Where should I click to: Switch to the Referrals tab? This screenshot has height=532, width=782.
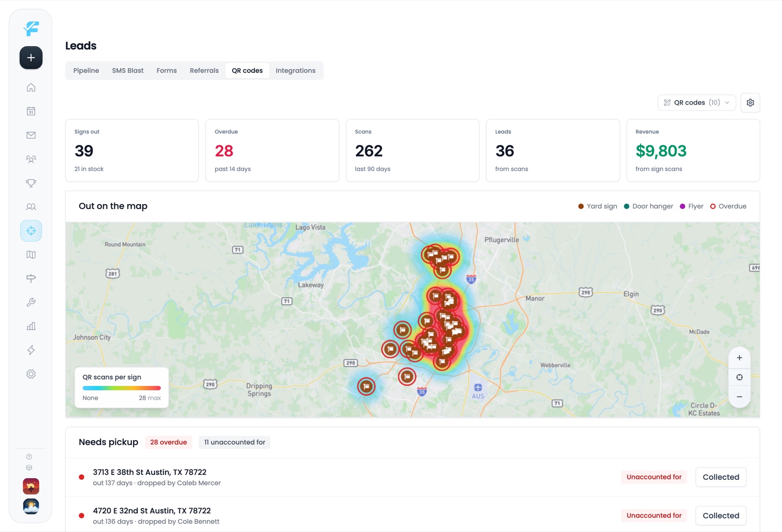coord(204,70)
